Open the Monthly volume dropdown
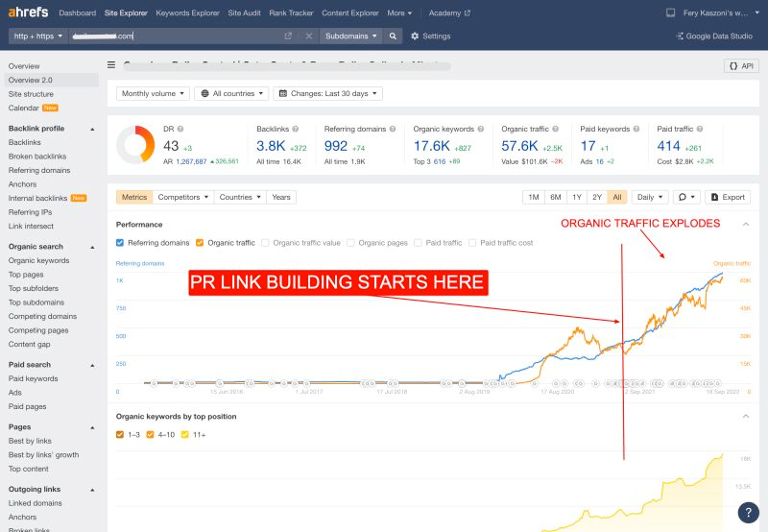 pyautogui.click(x=153, y=93)
